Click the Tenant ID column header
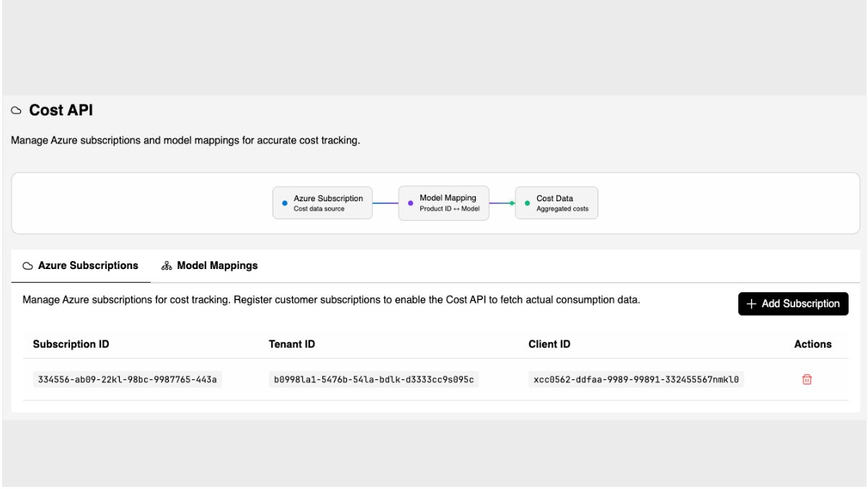Viewport: 868px width, 489px height. [x=291, y=344]
